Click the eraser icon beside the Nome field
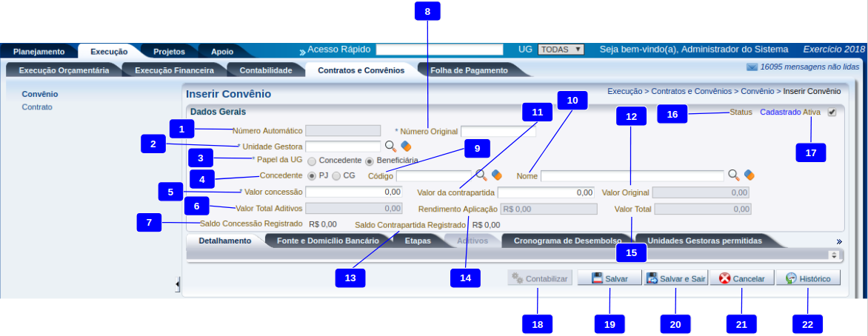This screenshot has height=336, width=868. point(749,175)
